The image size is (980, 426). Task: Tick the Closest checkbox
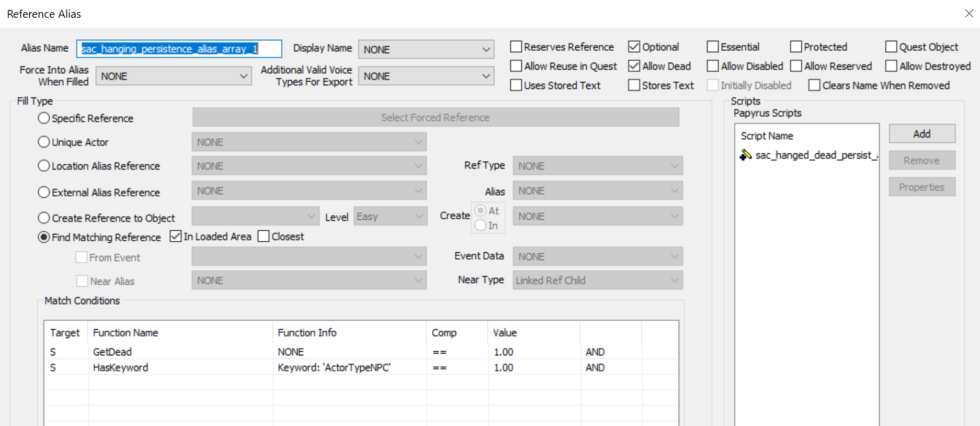pos(264,237)
